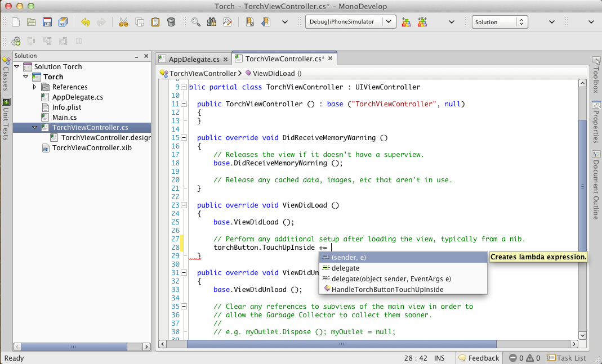Open the search magnifying glass icon
The height and width of the screenshot is (364, 602).
pos(196,22)
